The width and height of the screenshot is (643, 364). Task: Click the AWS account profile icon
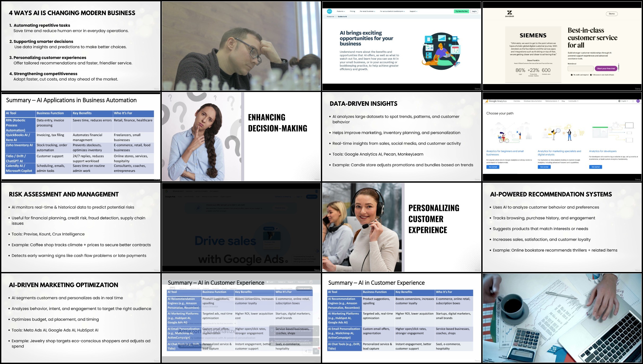(x=311, y=282)
